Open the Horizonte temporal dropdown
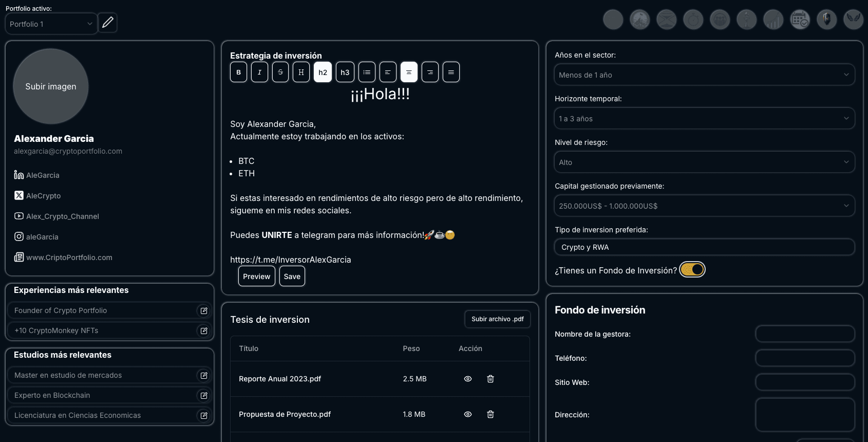Image resolution: width=868 pixels, height=442 pixels. pyautogui.click(x=704, y=119)
